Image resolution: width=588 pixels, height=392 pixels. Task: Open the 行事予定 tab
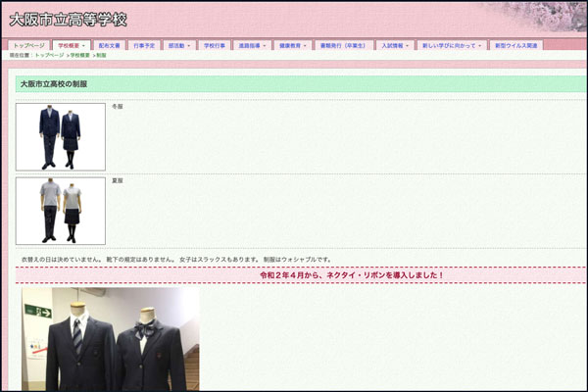[143, 45]
